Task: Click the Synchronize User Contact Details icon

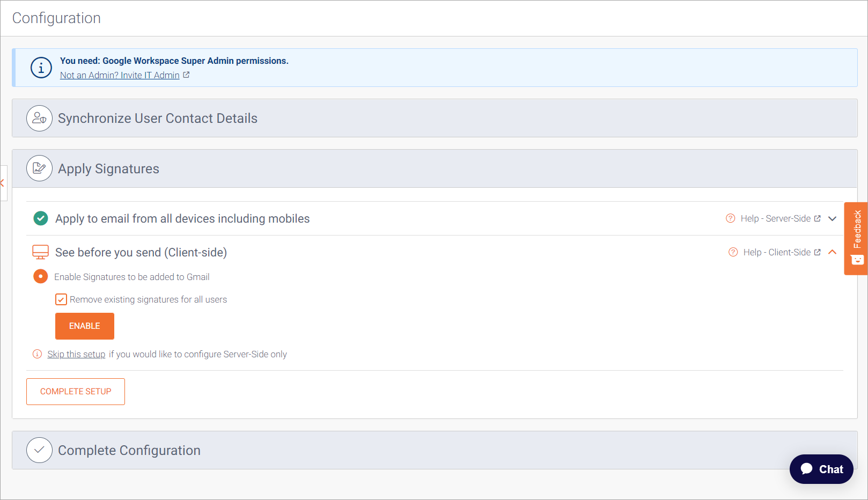Action: 39,118
